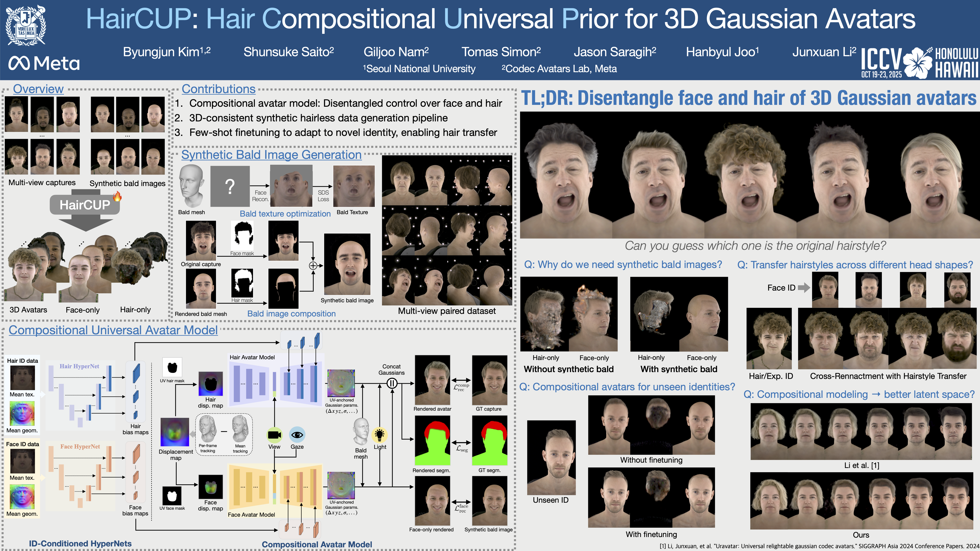Click the eye Gaze icon
980x551 pixels.
[x=297, y=435]
